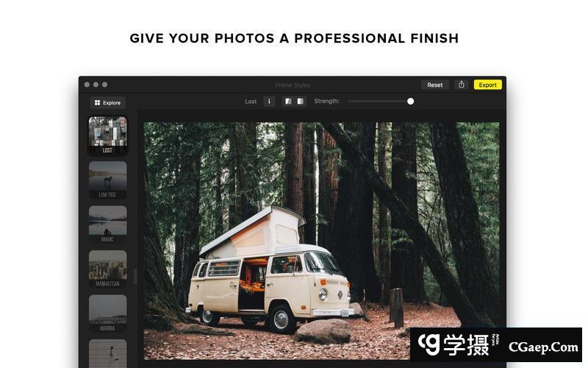Reset all photo adjustments

click(434, 85)
